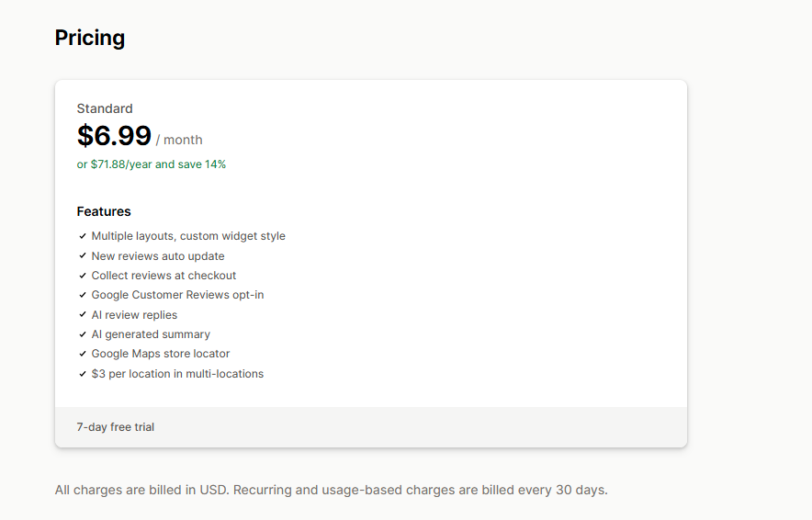Click the Multiple layouts, custom widget style text
812x520 pixels.
(x=188, y=236)
